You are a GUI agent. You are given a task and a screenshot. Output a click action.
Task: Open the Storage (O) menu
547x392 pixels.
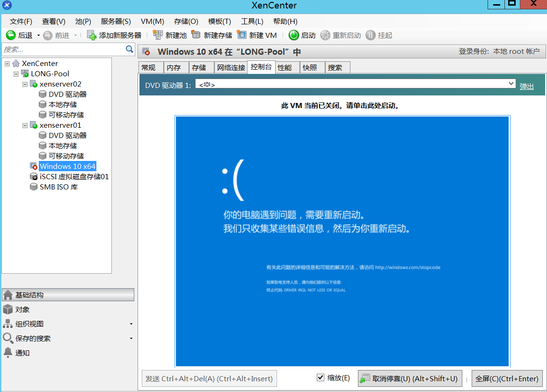tap(186, 22)
